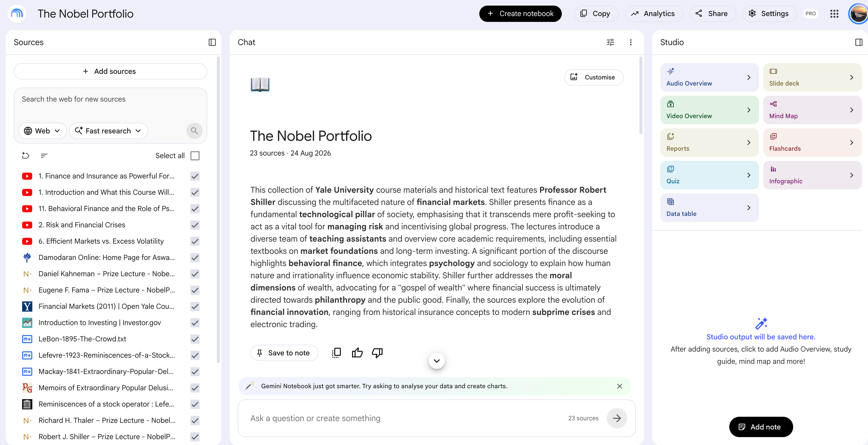The width and height of the screenshot is (868, 445).
Task: Expand the Fast research dropdown
Action: 108,130
